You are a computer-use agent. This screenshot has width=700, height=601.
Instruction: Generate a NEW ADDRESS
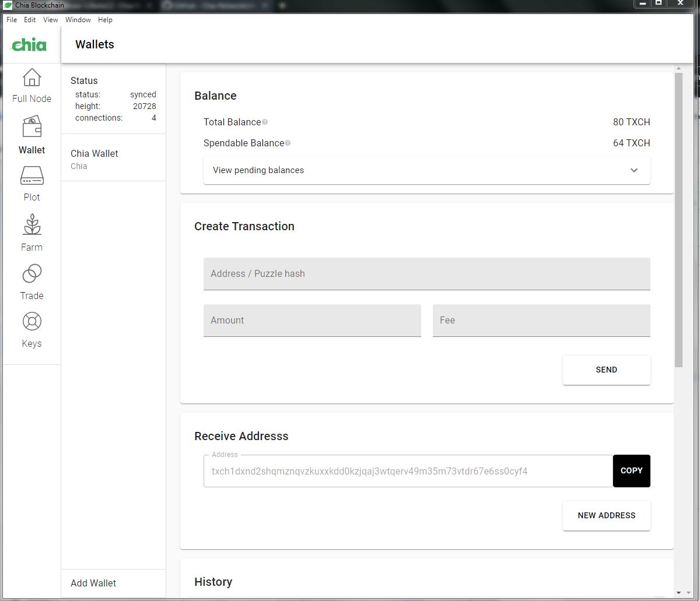[x=606, y=516]
